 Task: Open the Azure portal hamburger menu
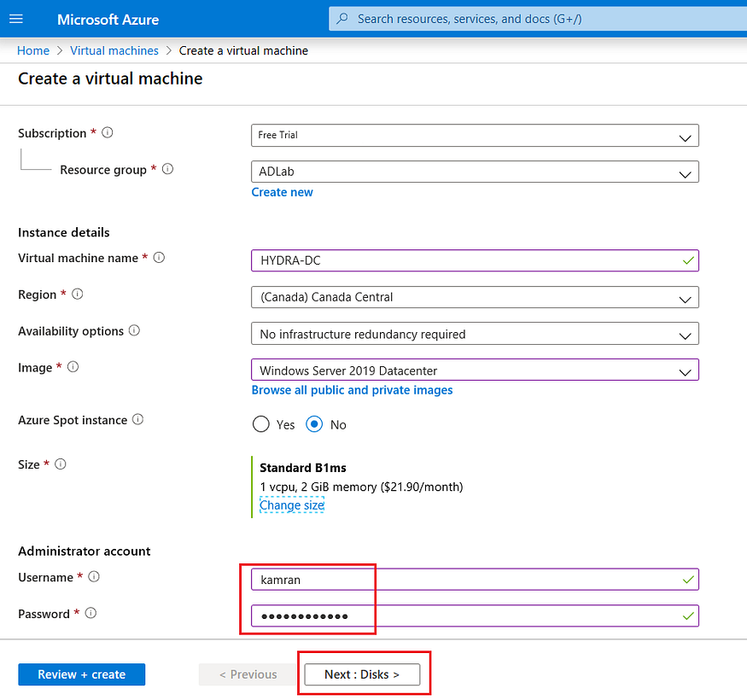point(17,19)
